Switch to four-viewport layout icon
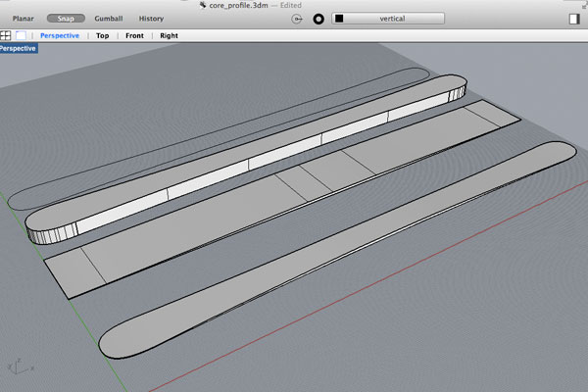Image resolution: width=588 pixels, height=392 pixels. tap(6, 35)
